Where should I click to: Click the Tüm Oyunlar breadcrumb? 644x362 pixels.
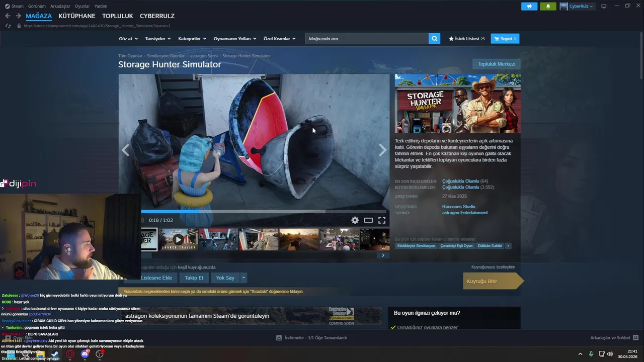tap(130, 56)
